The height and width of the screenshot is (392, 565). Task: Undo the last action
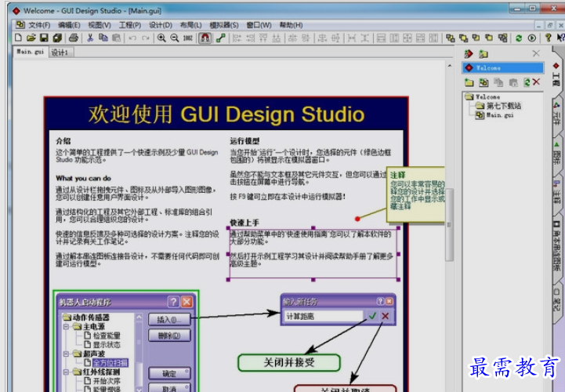click(x=132, y=38)
